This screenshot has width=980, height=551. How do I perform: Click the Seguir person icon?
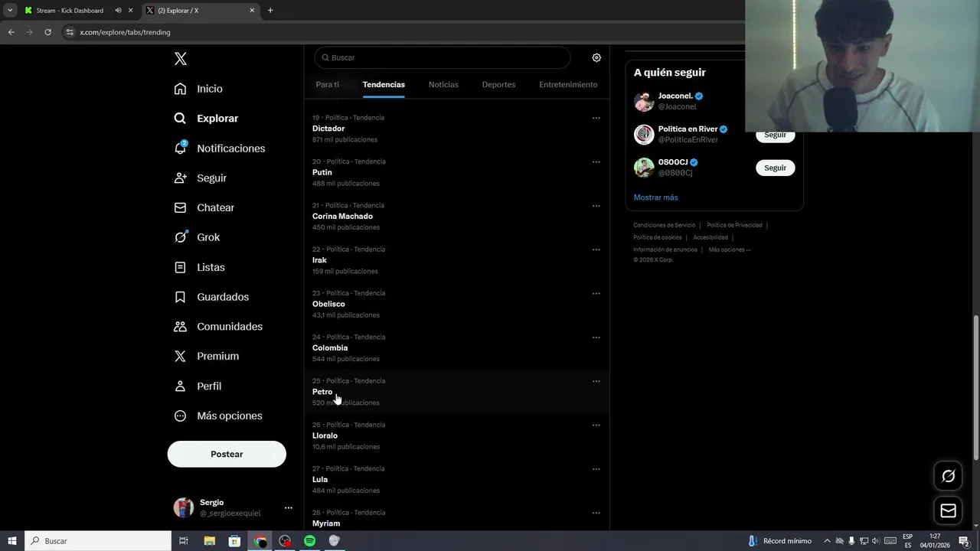pyautogui.click(x=180, y=178)
